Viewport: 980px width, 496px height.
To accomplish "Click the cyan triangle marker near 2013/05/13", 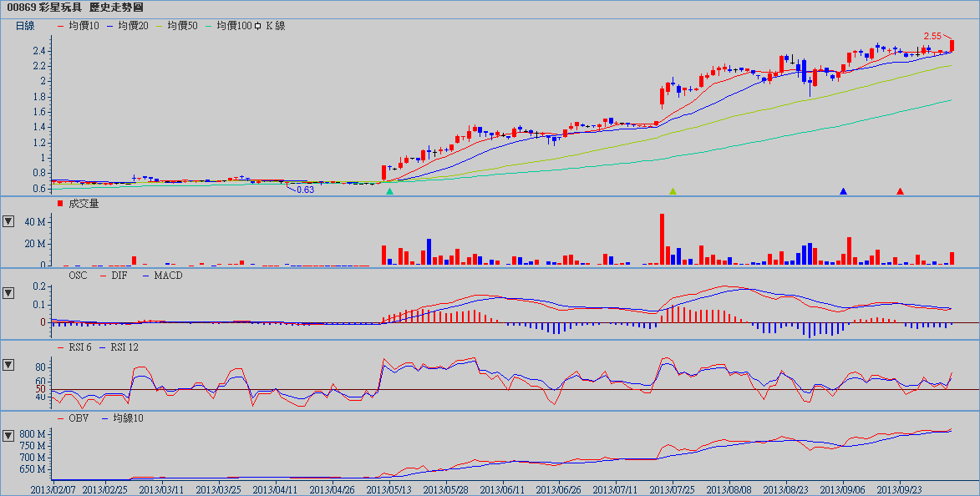I will coord(389,192).
